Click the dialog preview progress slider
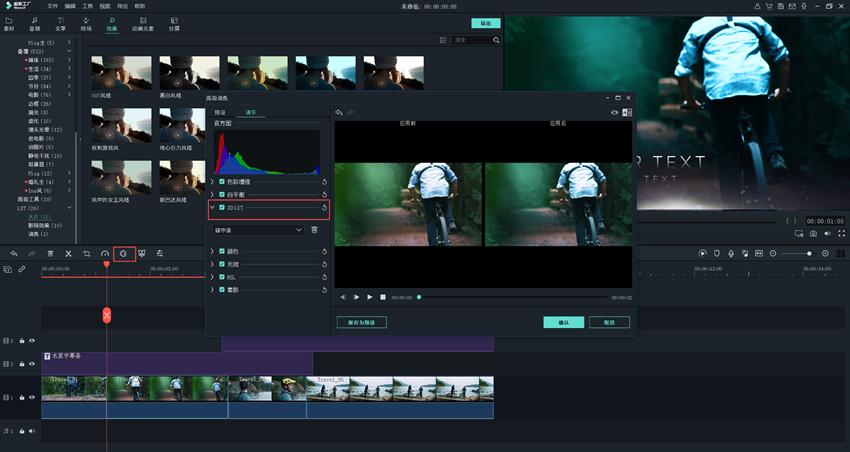Viewport: 850px width, 452px height. [x=510, y=297]
